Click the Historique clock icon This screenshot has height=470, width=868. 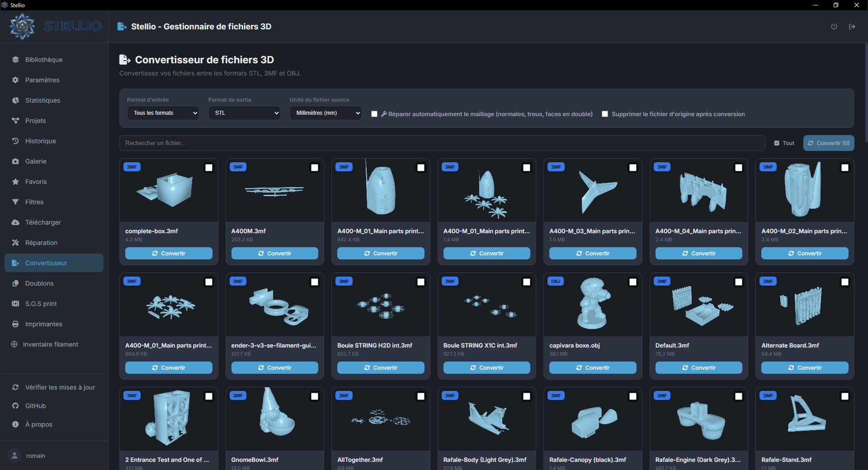coord(15,141)
